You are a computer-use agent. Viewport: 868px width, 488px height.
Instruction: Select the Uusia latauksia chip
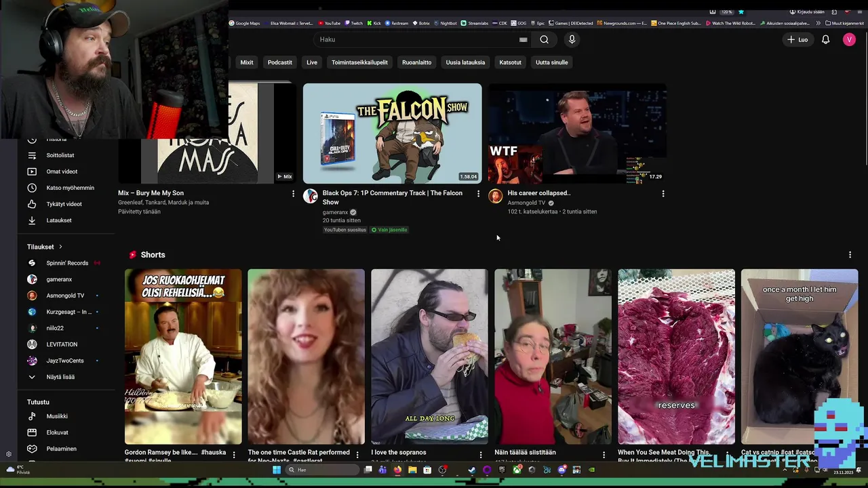465,62
